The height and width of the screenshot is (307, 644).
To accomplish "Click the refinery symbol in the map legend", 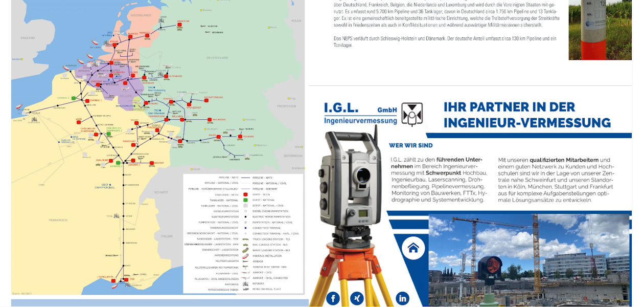I will 245,283.
